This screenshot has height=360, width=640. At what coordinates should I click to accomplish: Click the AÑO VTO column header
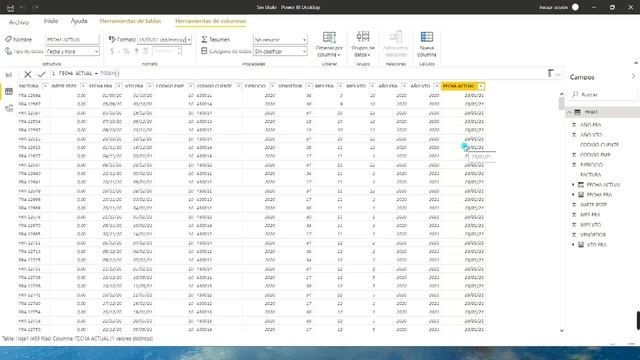coord(420,86)
